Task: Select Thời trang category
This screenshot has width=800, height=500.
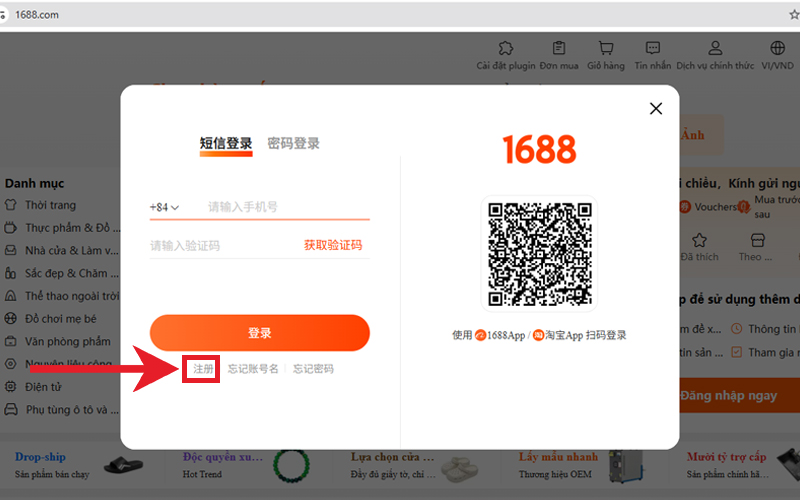Action: click(51, 205)
